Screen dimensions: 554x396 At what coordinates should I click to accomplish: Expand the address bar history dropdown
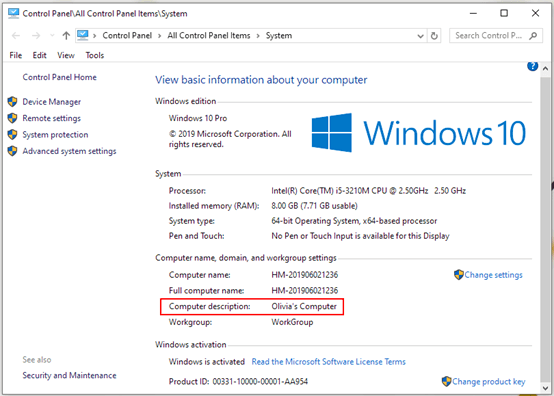420,36
